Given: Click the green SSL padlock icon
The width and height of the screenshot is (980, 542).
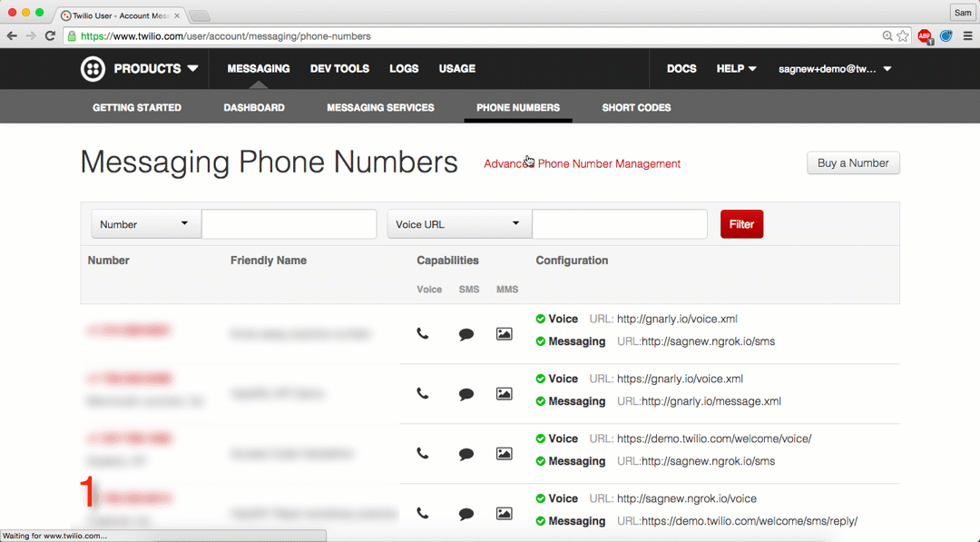Looking at the screenshot, I should click(x=72, y=36).
